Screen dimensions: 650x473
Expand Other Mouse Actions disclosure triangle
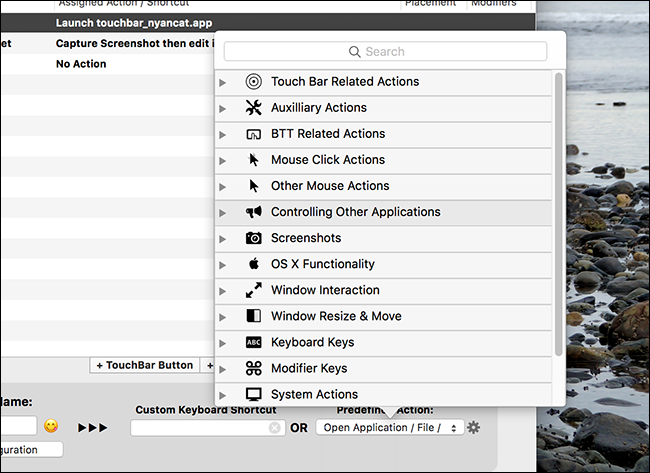[223, 187]
